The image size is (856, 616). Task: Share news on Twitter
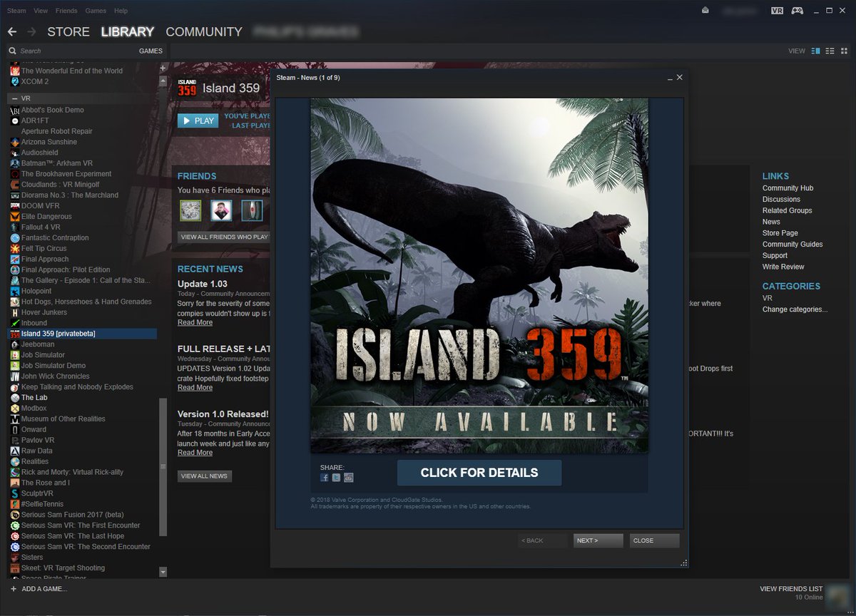pos(336,478)
